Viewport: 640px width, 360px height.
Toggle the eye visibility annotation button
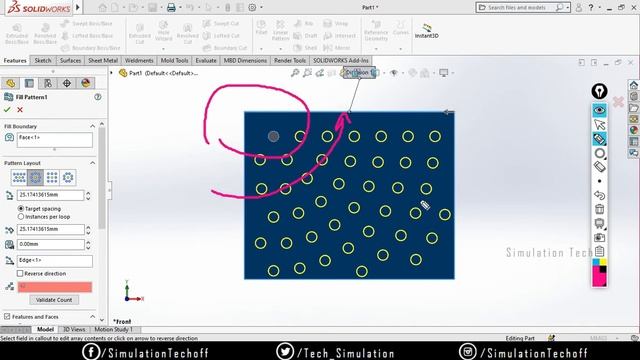(599, 110)
